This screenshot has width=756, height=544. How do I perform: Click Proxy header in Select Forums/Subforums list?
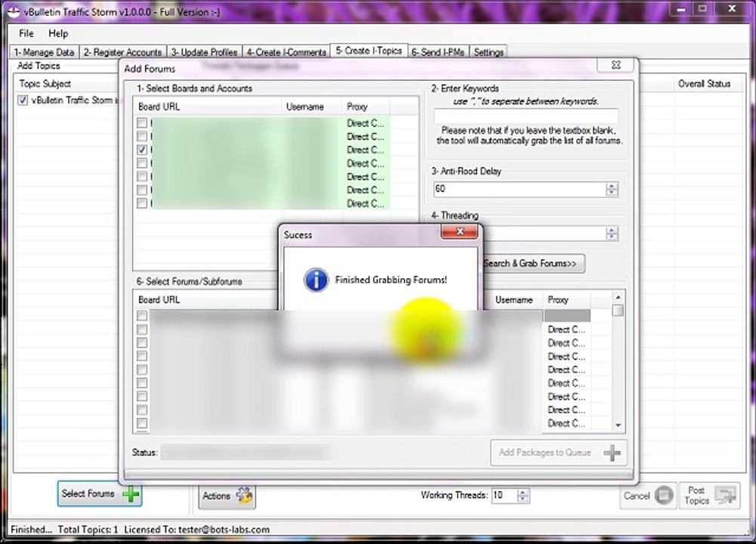click(567, 299)
